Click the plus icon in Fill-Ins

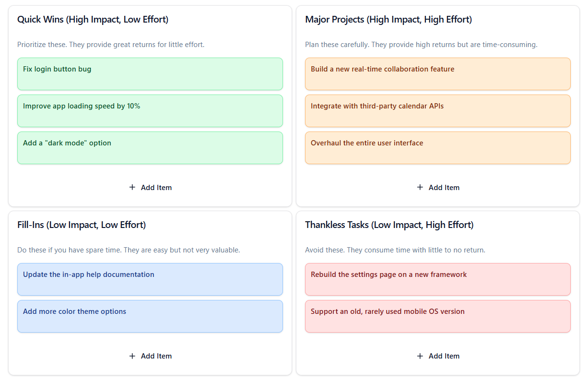(132, 356)
